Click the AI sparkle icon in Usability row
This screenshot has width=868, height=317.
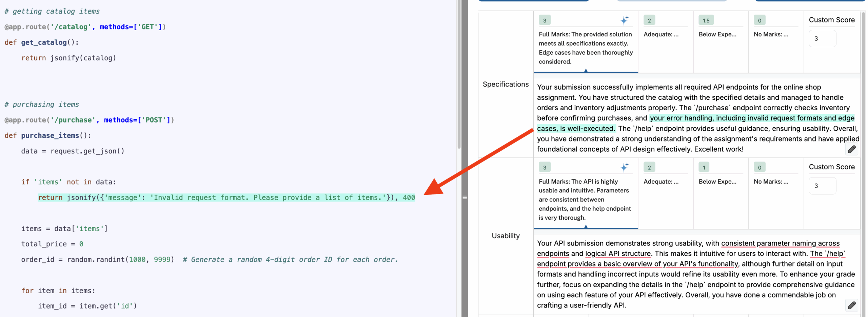[x=624, y=167]
